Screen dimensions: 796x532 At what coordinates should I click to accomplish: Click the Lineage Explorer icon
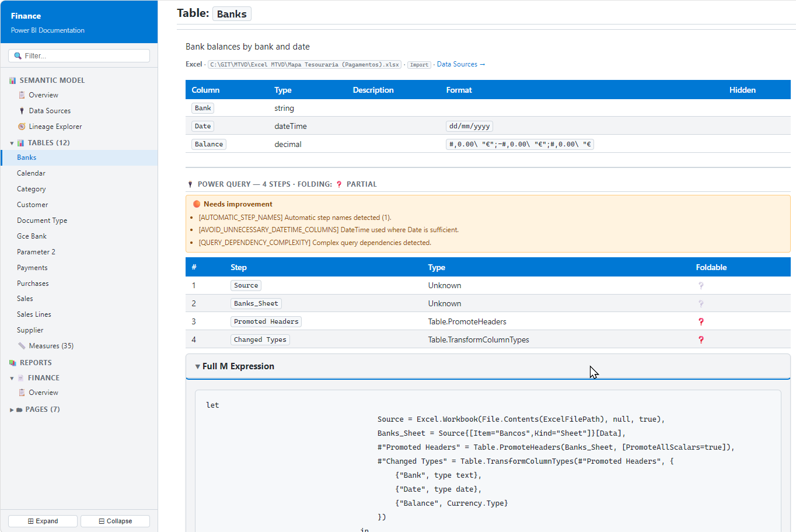(22, 127)
